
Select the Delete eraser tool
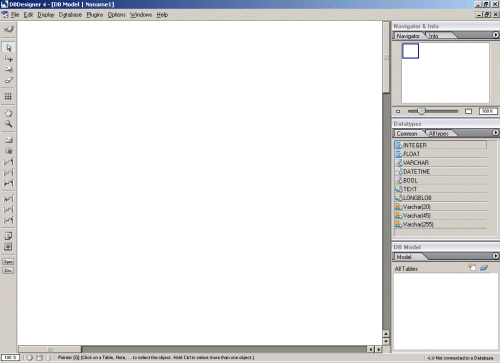[x=8, y=80]
